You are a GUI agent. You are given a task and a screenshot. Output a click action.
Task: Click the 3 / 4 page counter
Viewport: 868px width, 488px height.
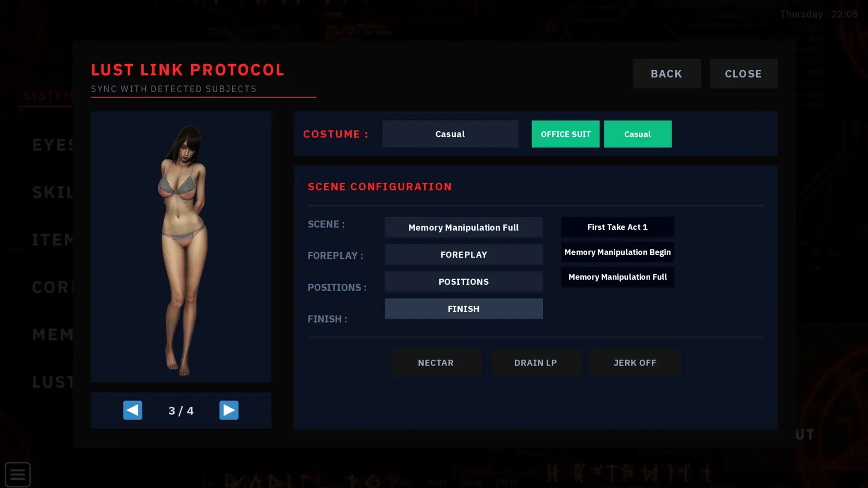pos(181,410)
